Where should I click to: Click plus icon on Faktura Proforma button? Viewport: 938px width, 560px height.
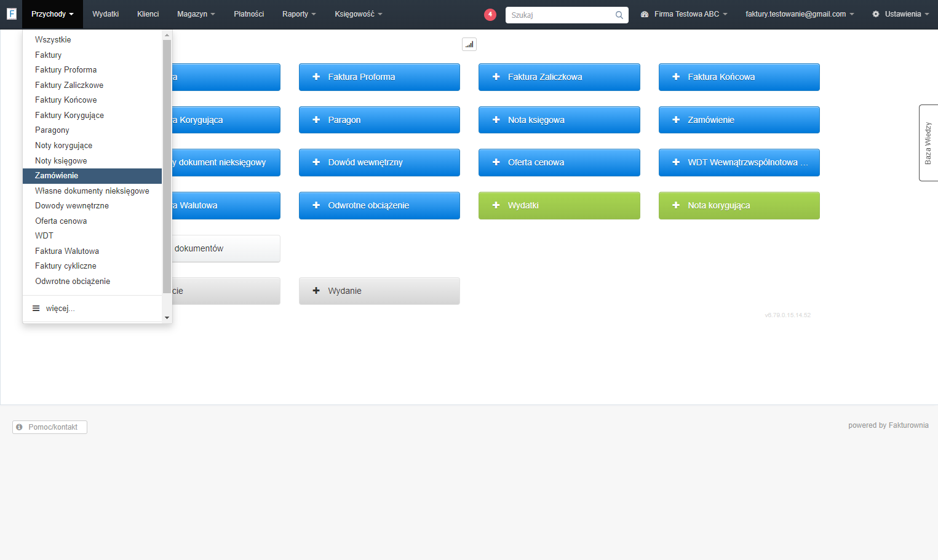316,77
